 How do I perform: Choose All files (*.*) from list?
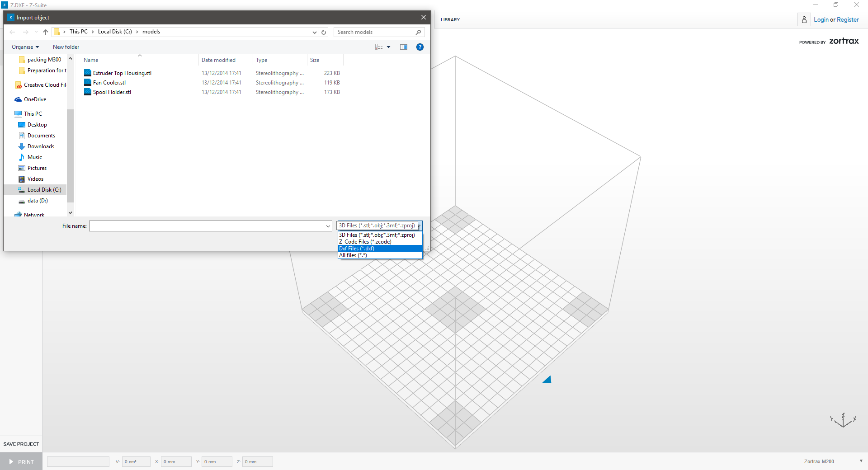[x=380, y=255]
